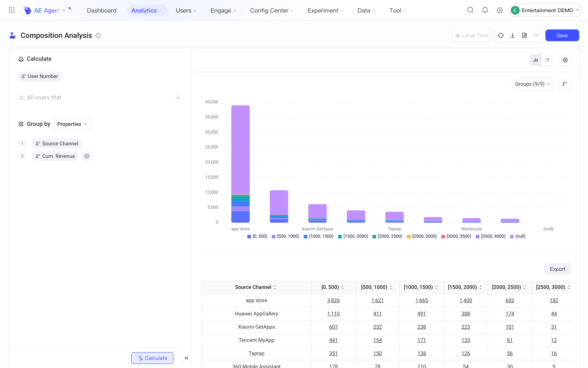Expand the Groups (9/9) dropdown

pyautogui.click(x=533, y=84)
